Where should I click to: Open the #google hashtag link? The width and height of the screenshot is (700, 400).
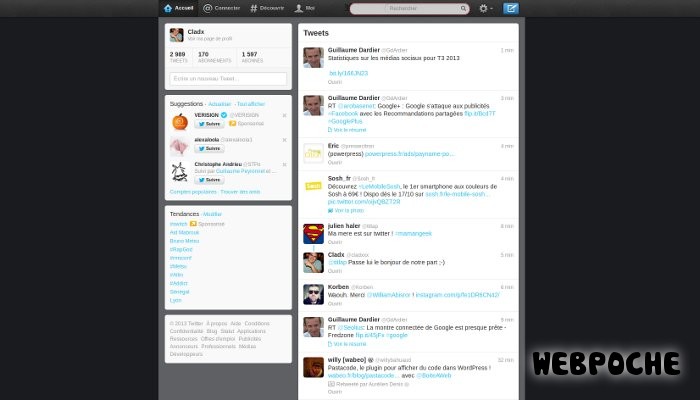[397, 335]
